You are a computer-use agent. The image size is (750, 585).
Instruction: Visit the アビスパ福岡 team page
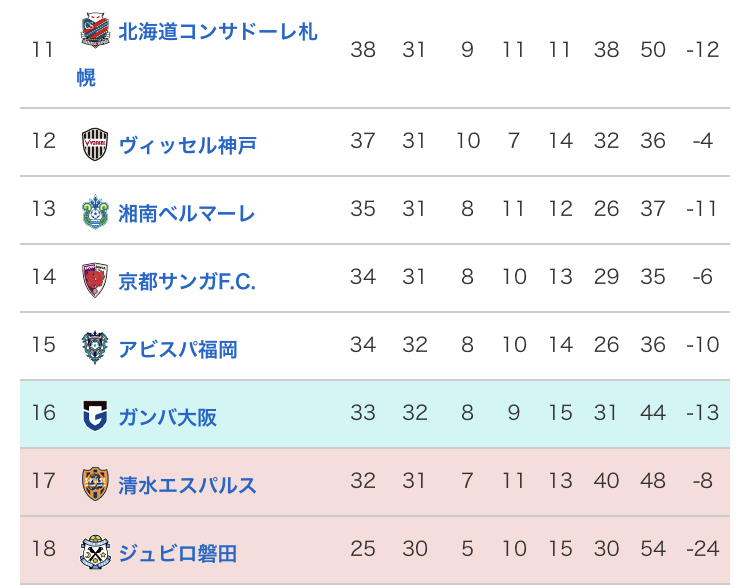click(x=178, y=349)
